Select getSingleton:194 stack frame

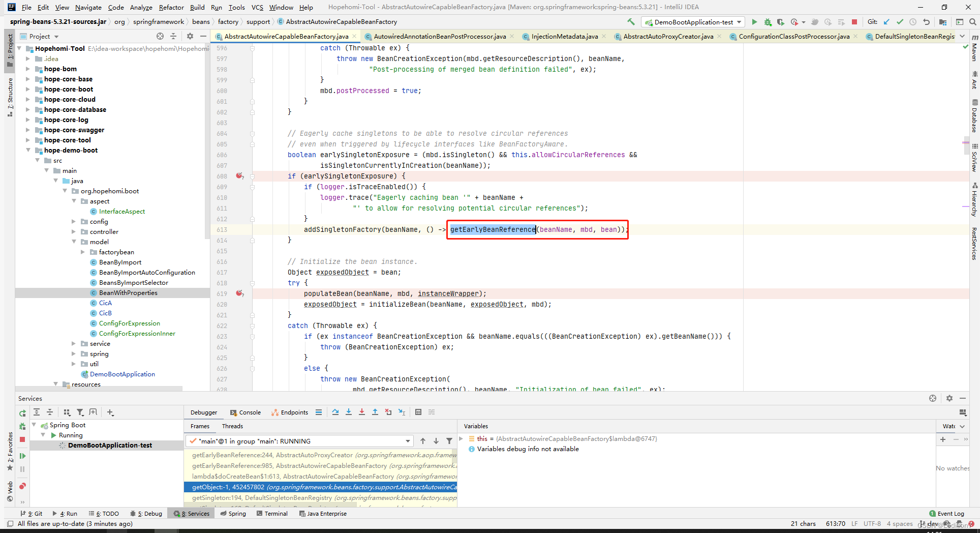coord(320,498)
